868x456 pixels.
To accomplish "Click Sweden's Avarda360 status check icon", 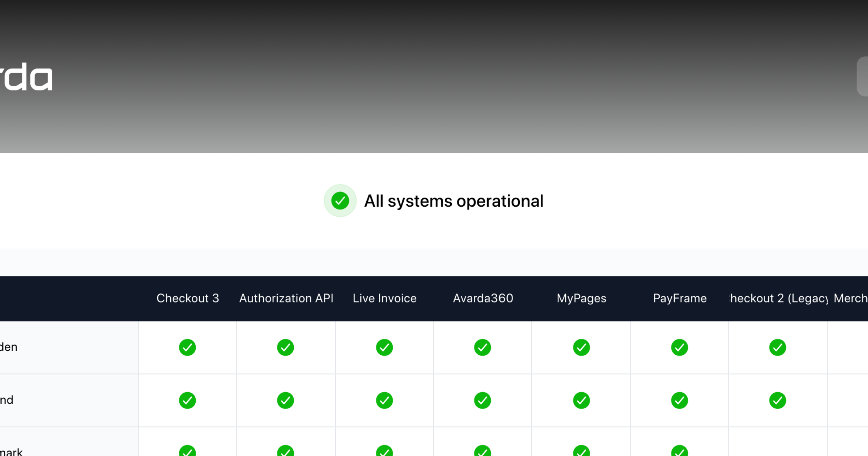I will click(482, 347).
